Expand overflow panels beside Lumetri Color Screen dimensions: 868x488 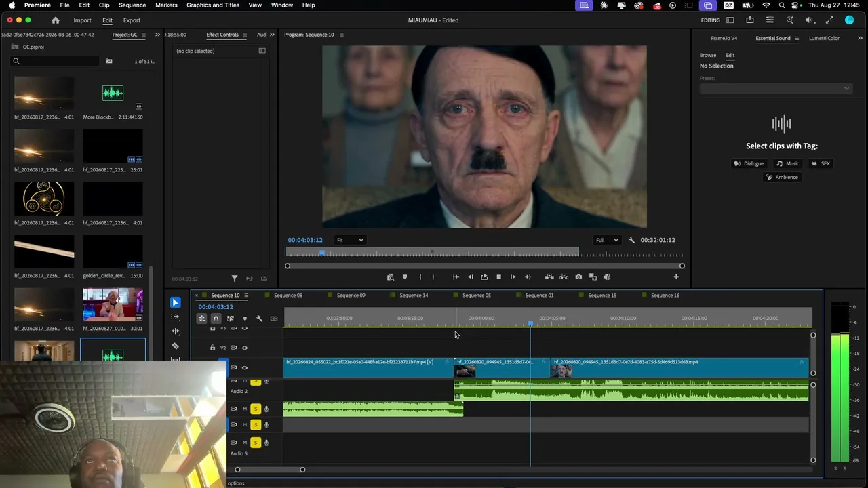861,38
